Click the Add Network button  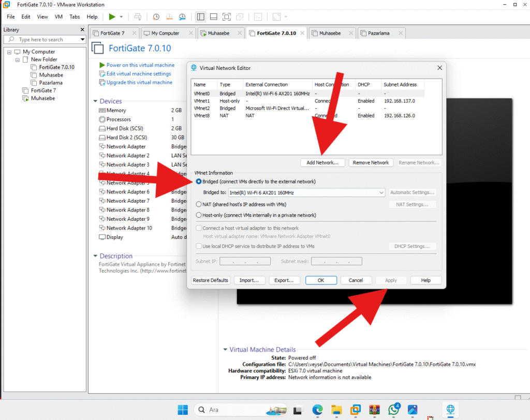pos(322,162)
